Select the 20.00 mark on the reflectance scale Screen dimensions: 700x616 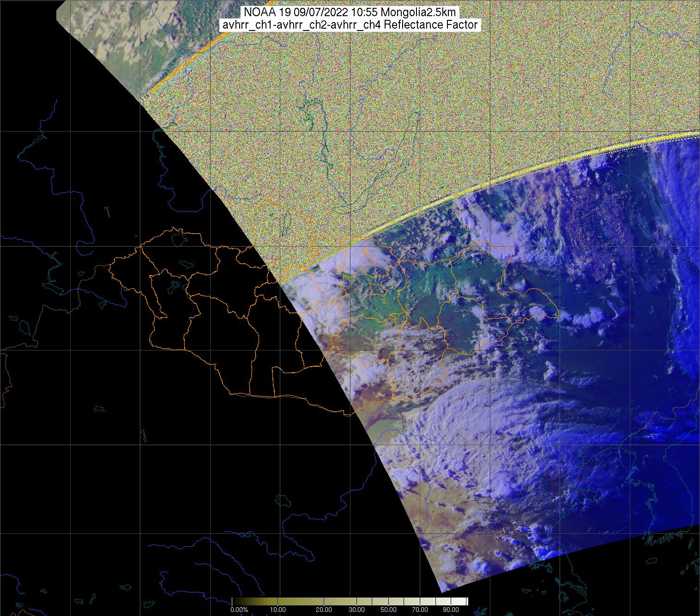coord(323,610)
